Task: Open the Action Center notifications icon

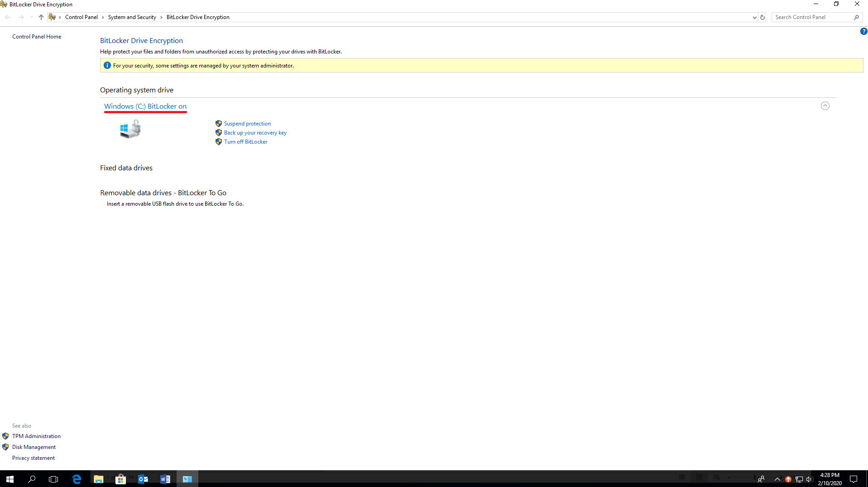Action: click(x=854, y=479)
